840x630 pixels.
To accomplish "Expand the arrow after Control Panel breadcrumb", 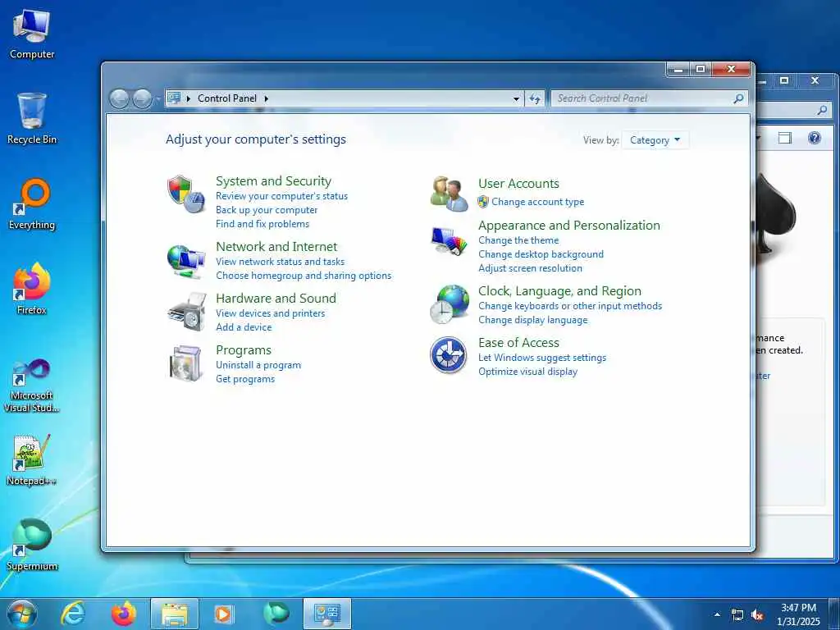I will 267,98.
